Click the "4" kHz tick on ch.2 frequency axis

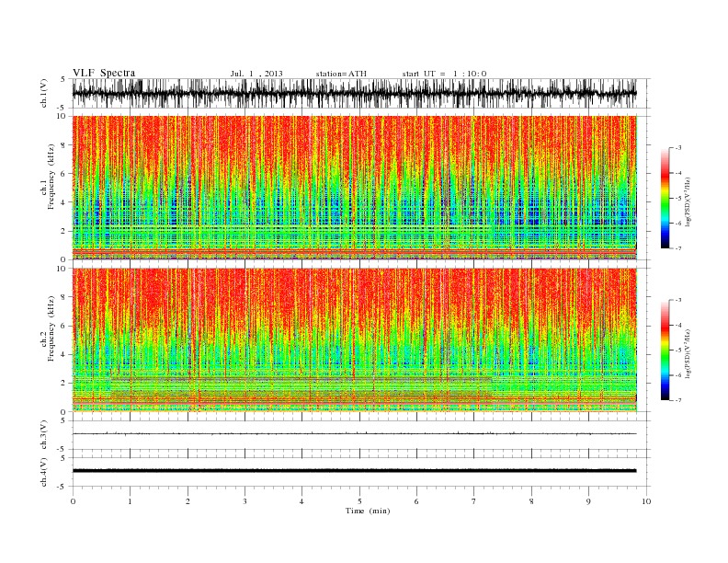(64, 355)
